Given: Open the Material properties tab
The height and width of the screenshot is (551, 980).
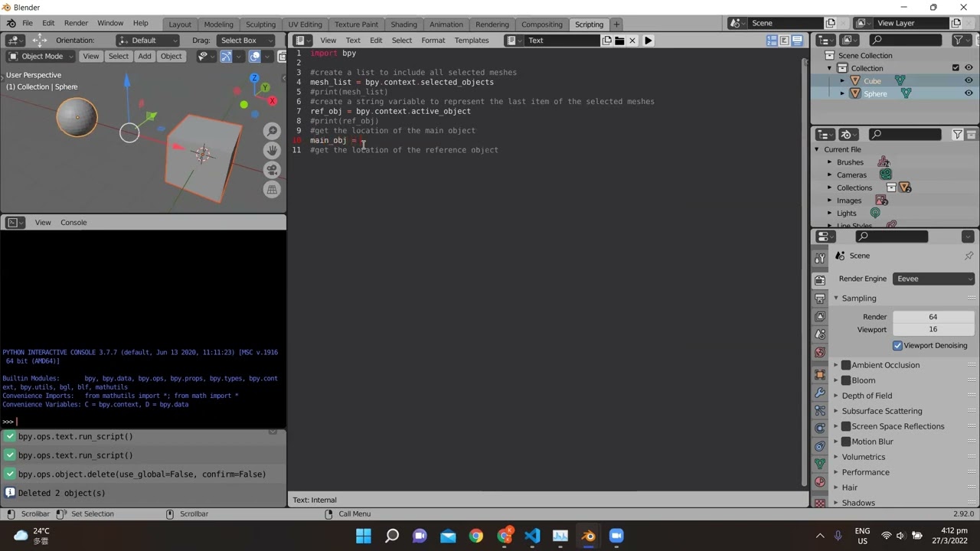Looking at the screenshot, I should (820, 483).
